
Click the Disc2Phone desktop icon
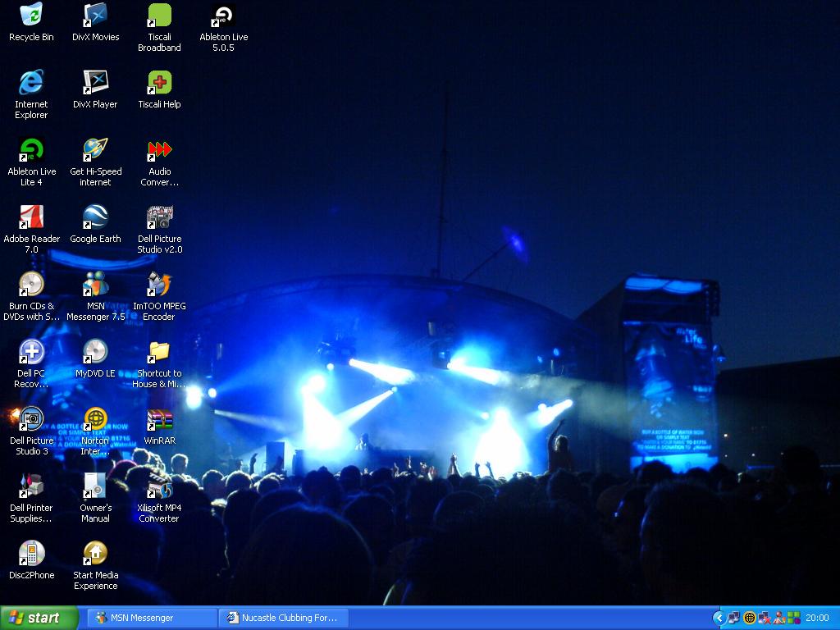coord(31,555)
